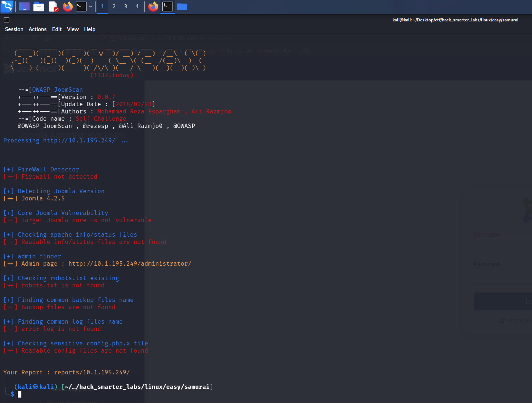Screen dimensions: 532x403
Task: Click the 'Processing http://10.1.195.249/' line
Action: tap(66, 141)
